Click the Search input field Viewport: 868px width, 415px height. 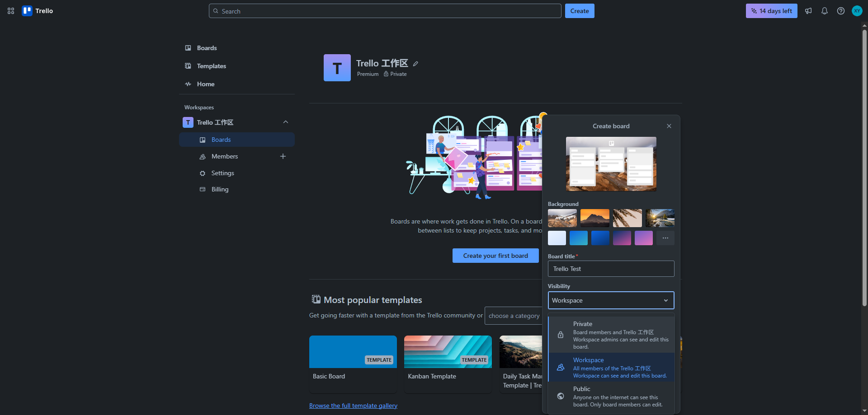pos(385,11)
